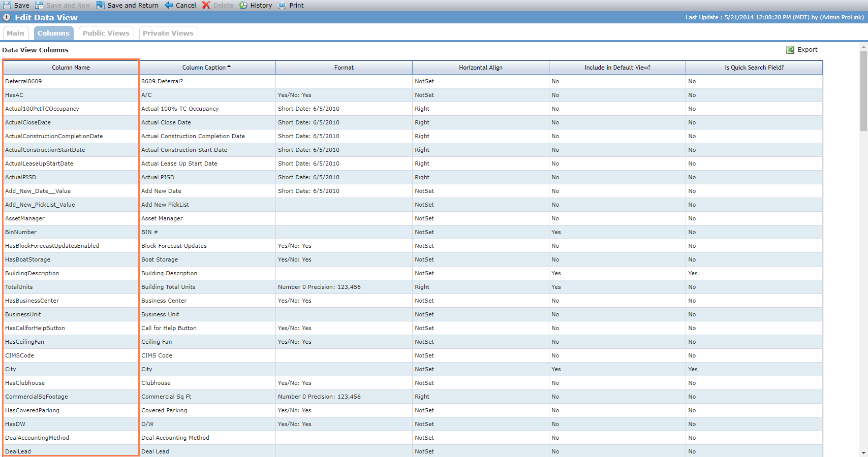Click the Save button label
The image size is (868, 457).
(22, 5)
